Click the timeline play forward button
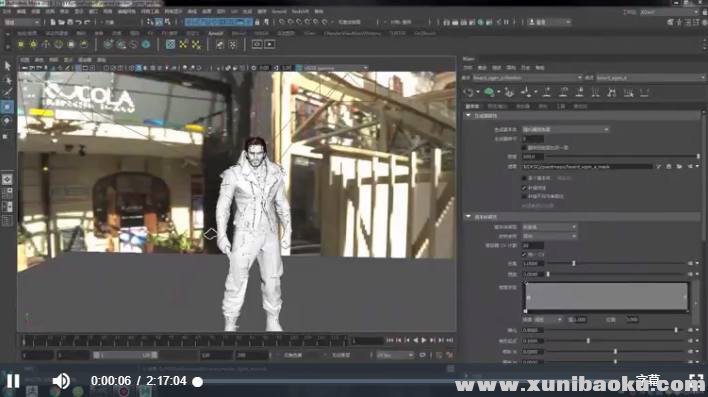The height and width of the screenshot is (397, 708). point(424,340)
